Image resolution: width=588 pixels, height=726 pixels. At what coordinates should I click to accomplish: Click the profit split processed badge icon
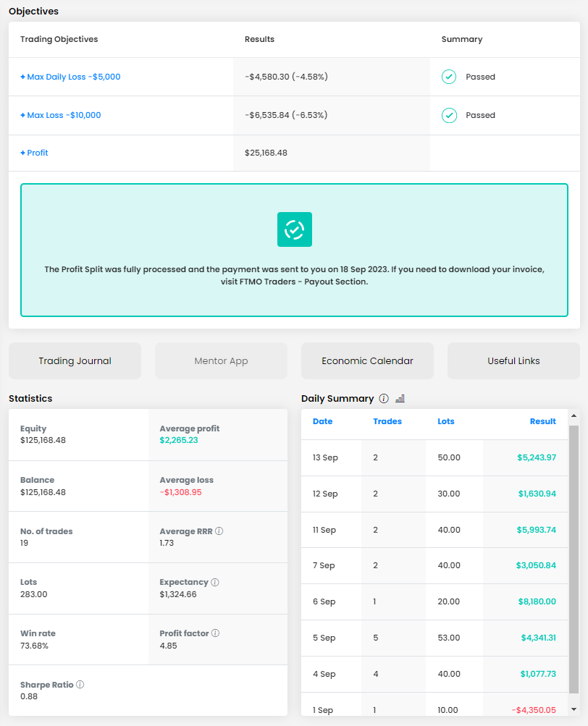pyautogui.click(x=295, y=229)
